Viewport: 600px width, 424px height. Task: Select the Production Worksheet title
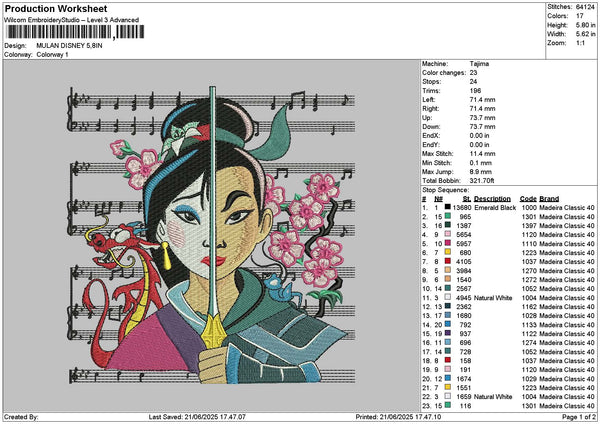pos(56,8)
